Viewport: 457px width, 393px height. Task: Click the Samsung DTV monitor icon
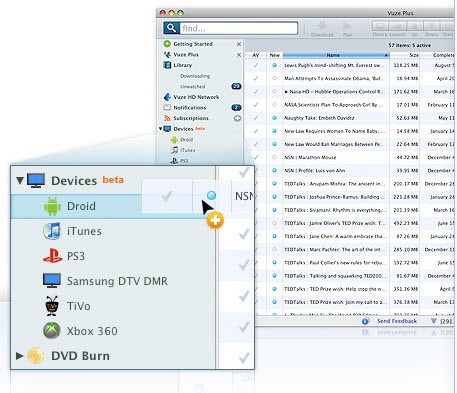(52, 281)
